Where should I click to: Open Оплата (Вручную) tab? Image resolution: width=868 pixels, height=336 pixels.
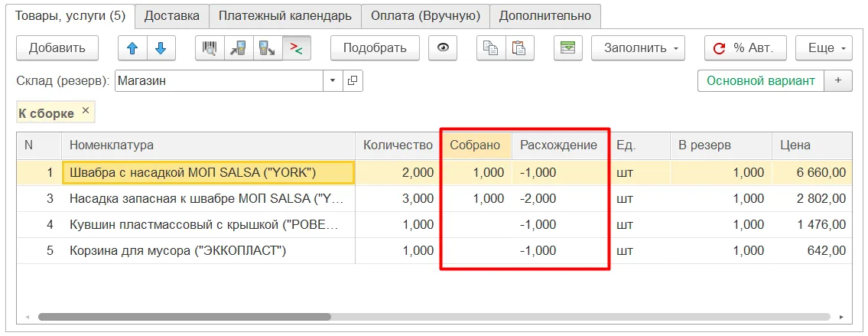pos(425,15)
